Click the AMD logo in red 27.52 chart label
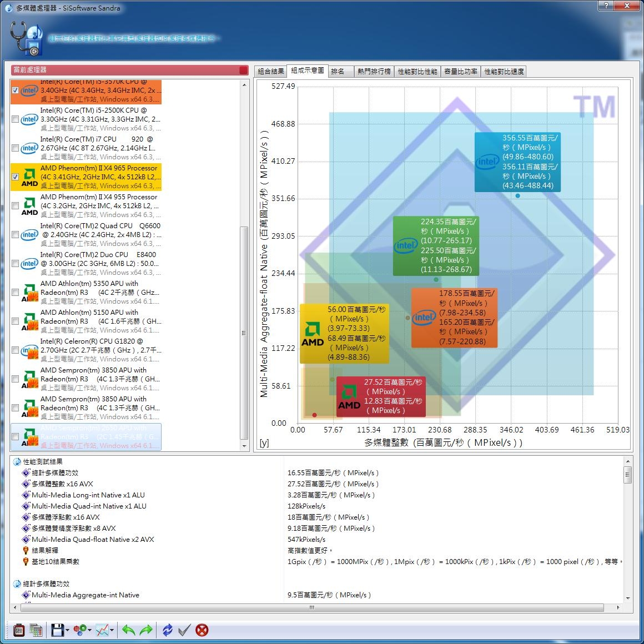The width and height of the screenshot is (644, 644). pyautogui.click(x=349, y=397)
